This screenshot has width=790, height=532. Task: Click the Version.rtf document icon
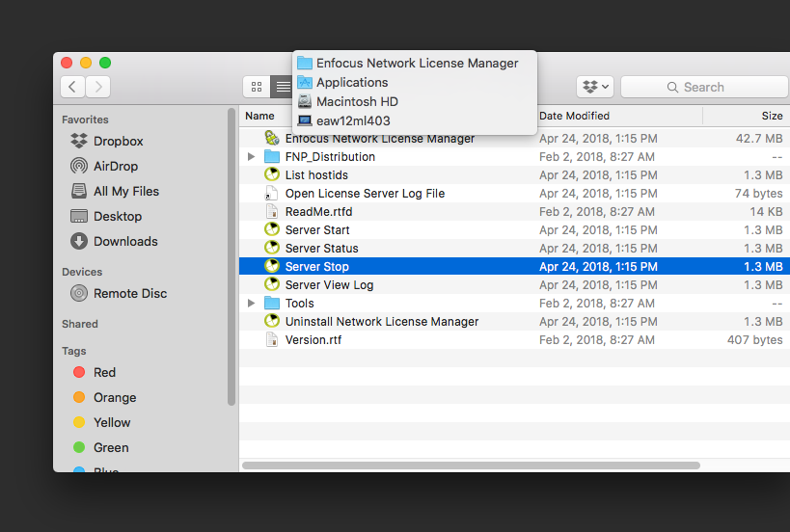pyautogui.click(x=272, y=340)
